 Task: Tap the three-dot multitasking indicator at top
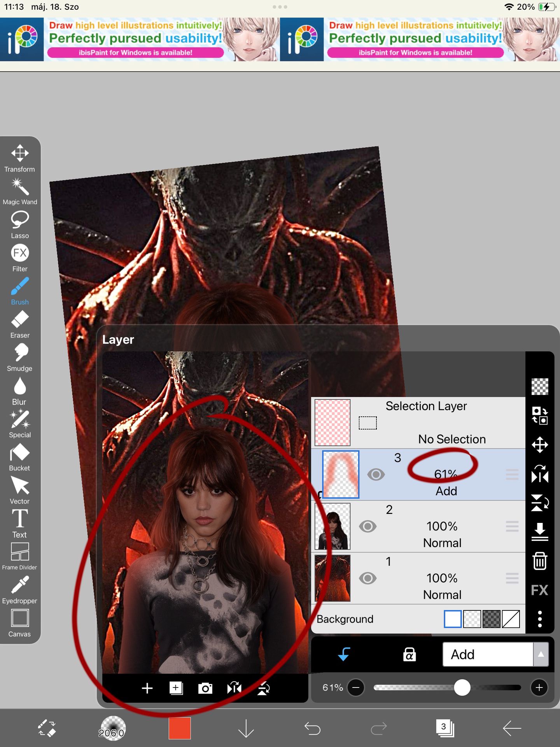[x=280, y=7]
